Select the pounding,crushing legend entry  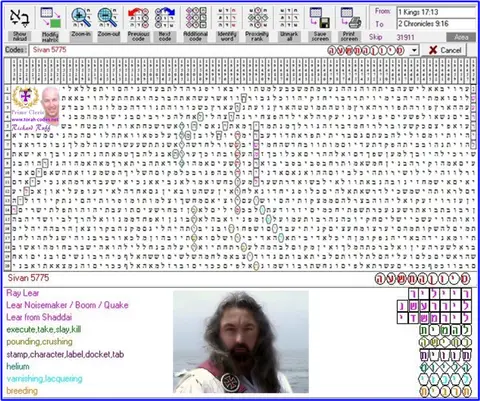click(x=39, y=342)
